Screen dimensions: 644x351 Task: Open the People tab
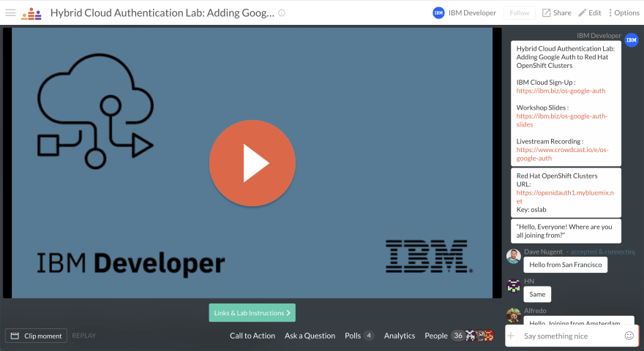(435, 336)
